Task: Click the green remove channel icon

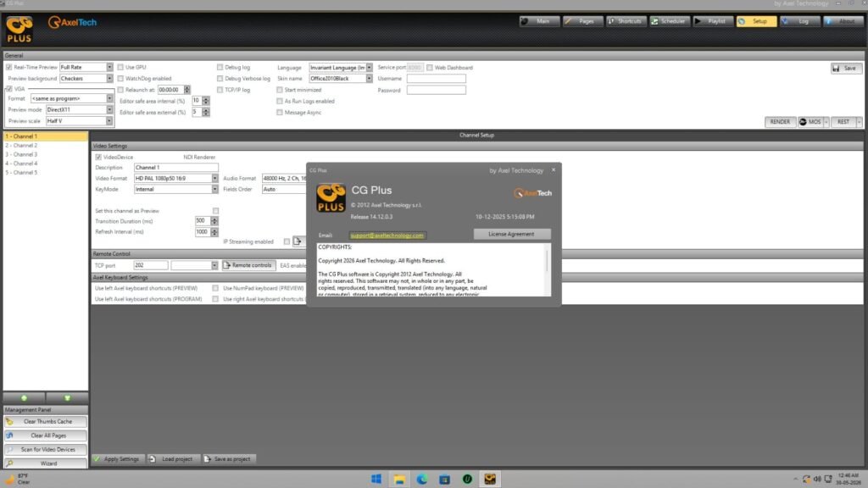Action: coord(67,398)
